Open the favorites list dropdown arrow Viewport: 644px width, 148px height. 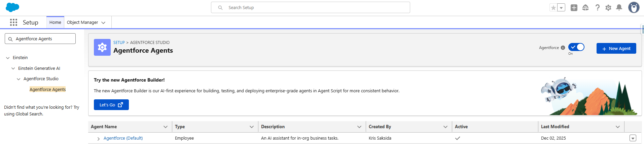tap(561, 7)
